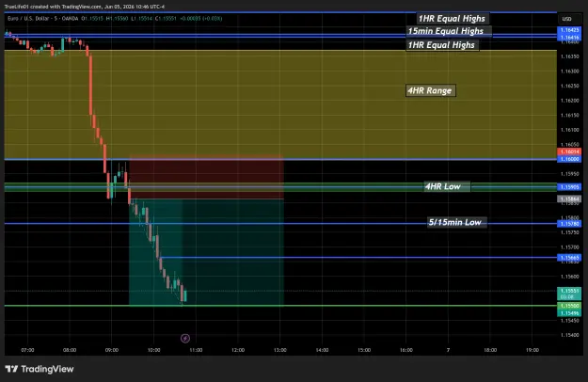Click the lightning-bolt economic event icon
Screen dimensions: 588x382
pyautogui.click(x=185, y=339)
